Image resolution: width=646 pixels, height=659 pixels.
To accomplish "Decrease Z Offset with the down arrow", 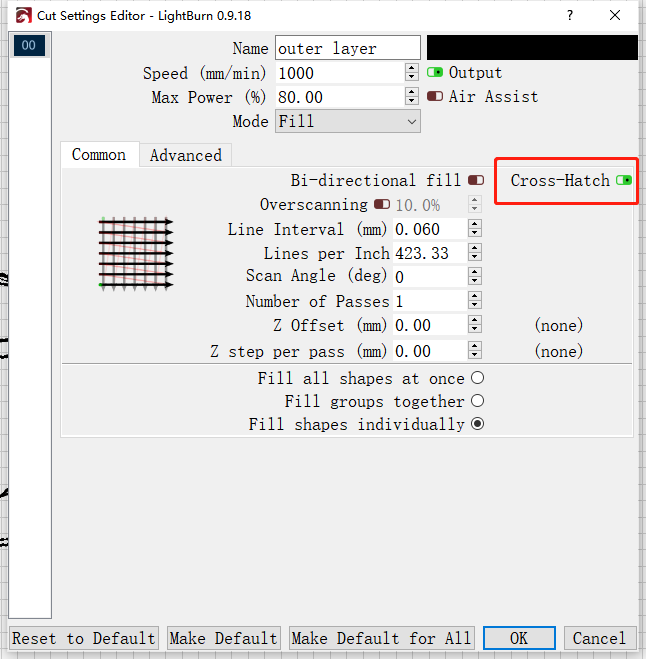I will (475, 330).
